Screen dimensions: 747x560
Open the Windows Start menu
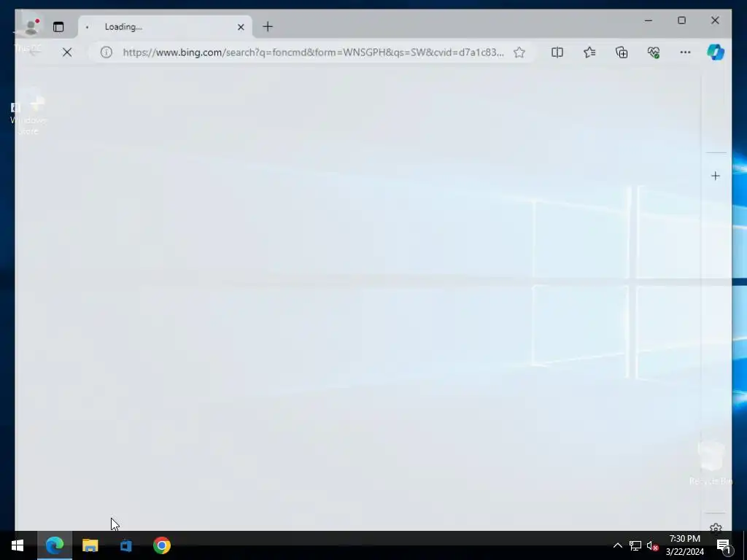tap(18, 545)
